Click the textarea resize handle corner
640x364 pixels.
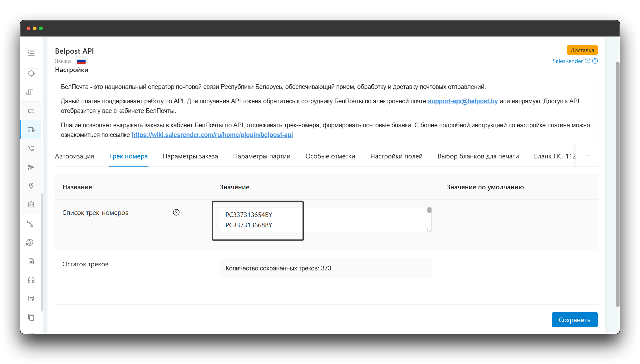430,230
